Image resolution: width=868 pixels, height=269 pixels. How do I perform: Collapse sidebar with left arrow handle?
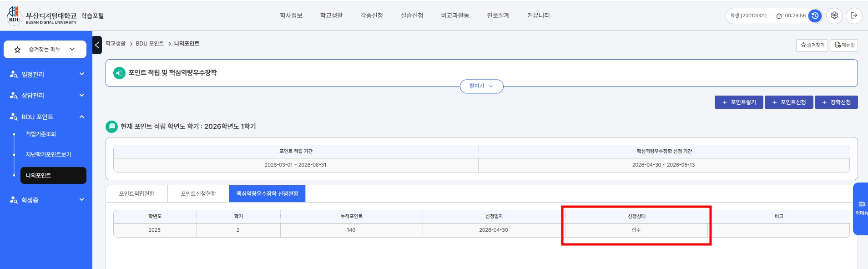[x=97, y=45]
